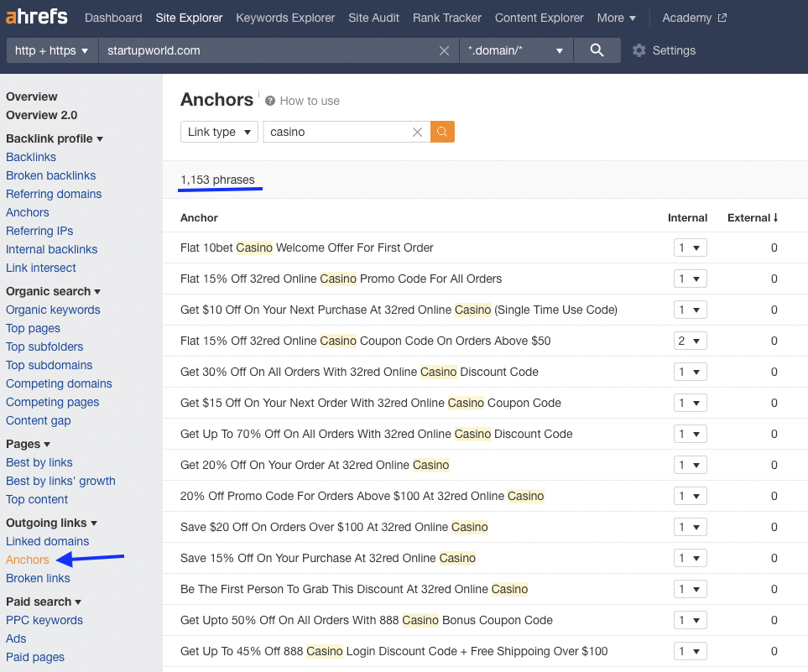Open Referring IPs report
The image size is (808, 672).
click(x=39, y=231)
